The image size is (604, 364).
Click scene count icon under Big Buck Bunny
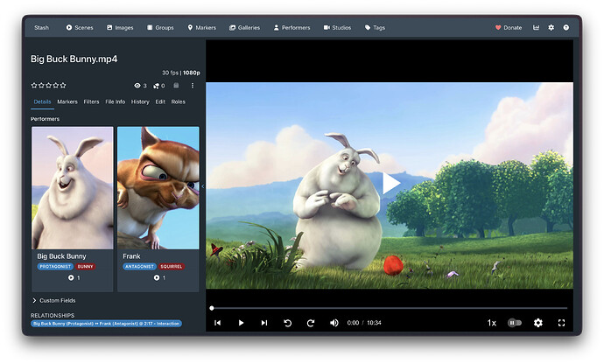71,277
